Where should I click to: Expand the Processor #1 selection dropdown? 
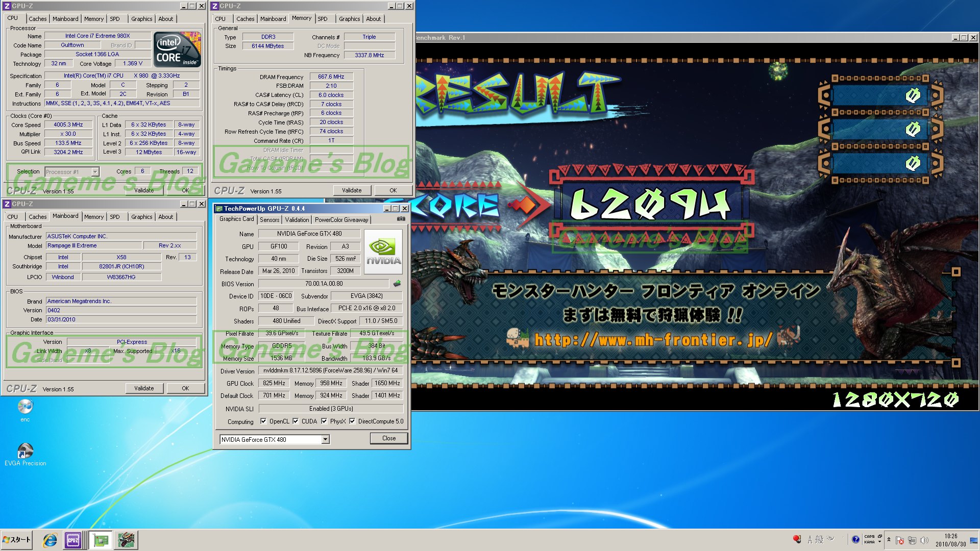click(95, 172)
